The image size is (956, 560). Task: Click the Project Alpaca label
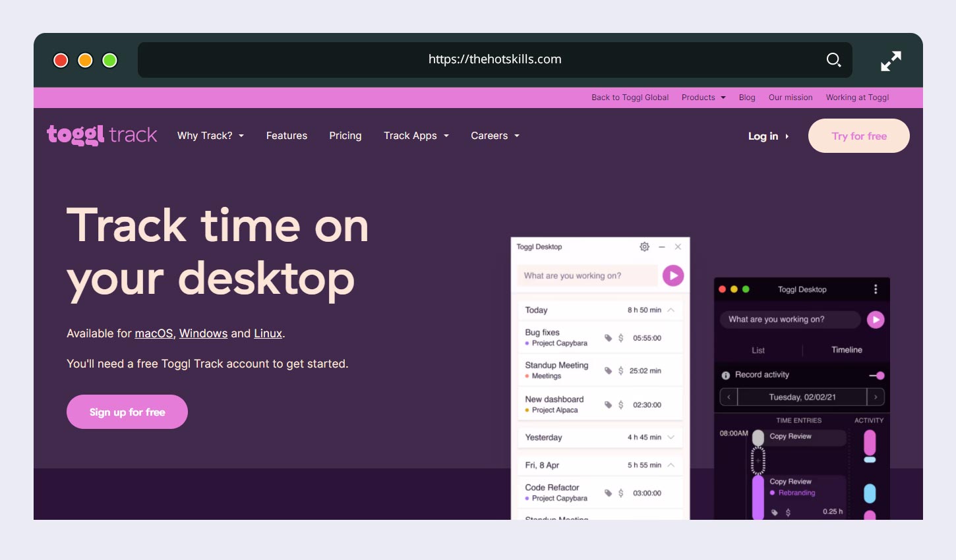click(554, 410)
